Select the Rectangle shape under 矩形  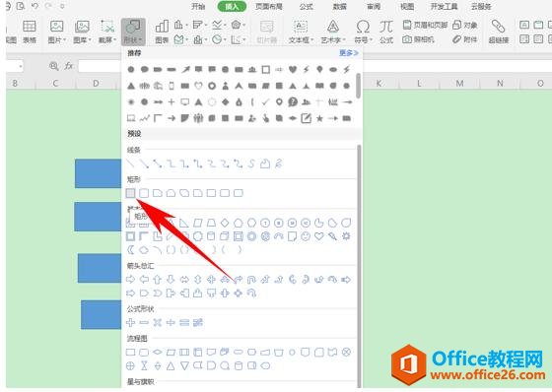[x=130, y=193]
